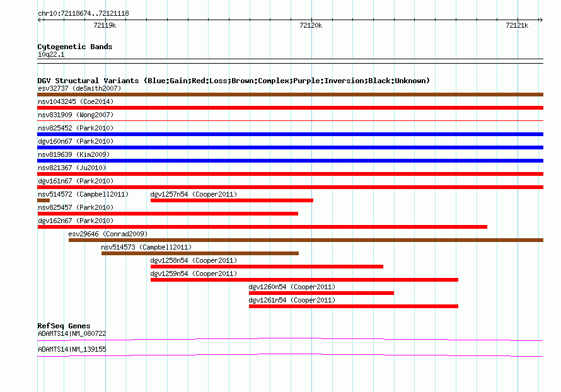This screenshot has height=392, width=561.
Task: Select the blue nsv825452 gain bar
Action: pos(290,134)
